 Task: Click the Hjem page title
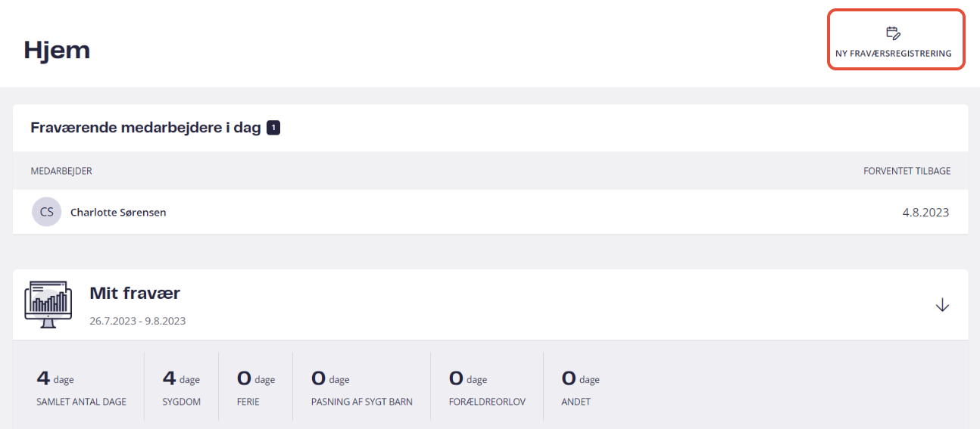point(57,50)
